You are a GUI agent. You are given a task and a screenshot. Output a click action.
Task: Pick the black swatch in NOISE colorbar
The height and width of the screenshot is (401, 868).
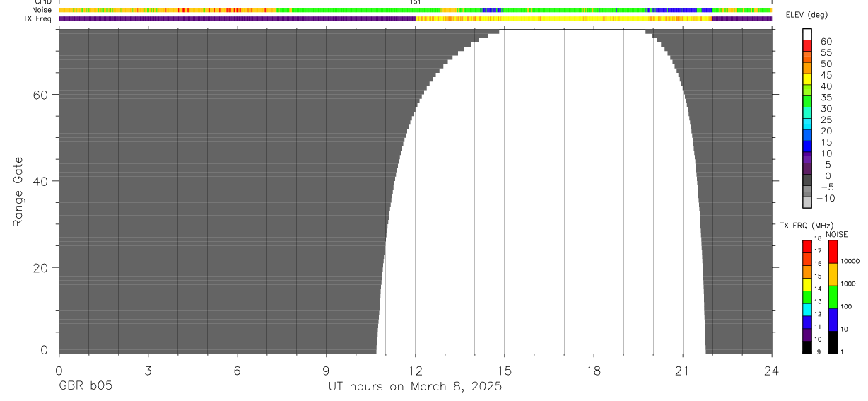(x=833, y=342)
